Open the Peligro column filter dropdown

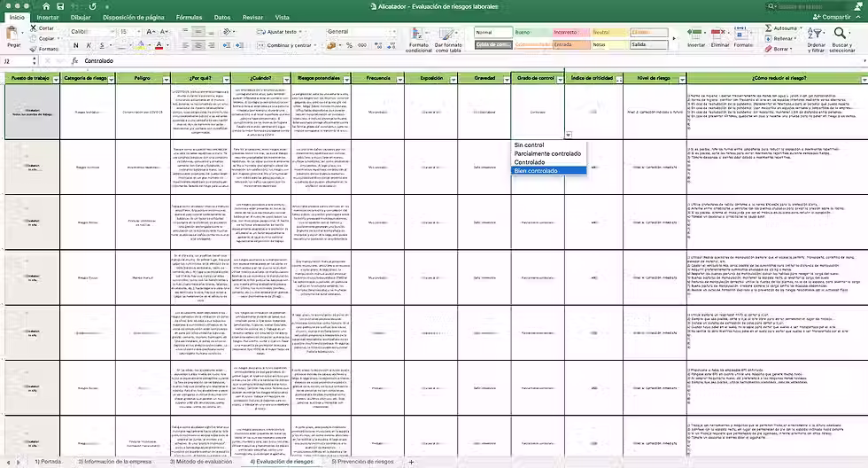166,80
